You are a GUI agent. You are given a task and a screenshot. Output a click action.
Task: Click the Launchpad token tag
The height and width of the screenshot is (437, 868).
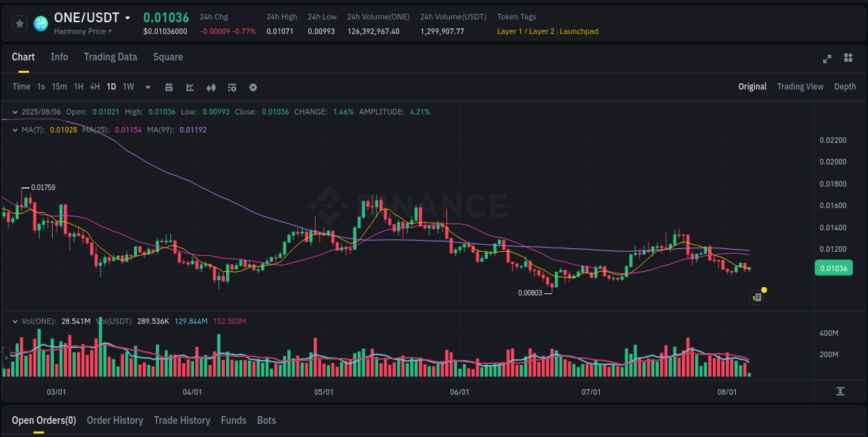click(579, 31)
